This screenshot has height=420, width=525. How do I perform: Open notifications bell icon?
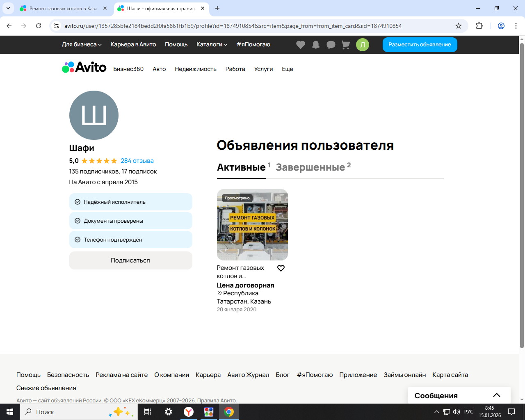316,45
